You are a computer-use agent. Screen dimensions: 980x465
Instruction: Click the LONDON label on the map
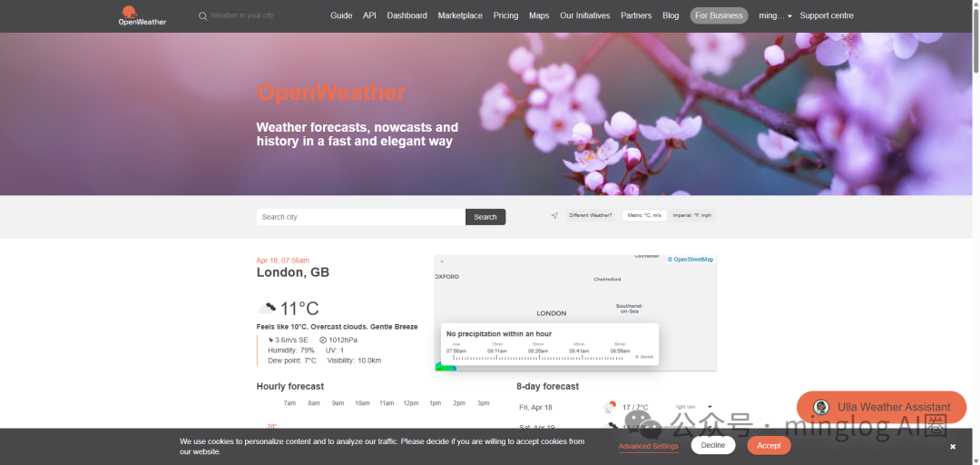click(552, 313)
